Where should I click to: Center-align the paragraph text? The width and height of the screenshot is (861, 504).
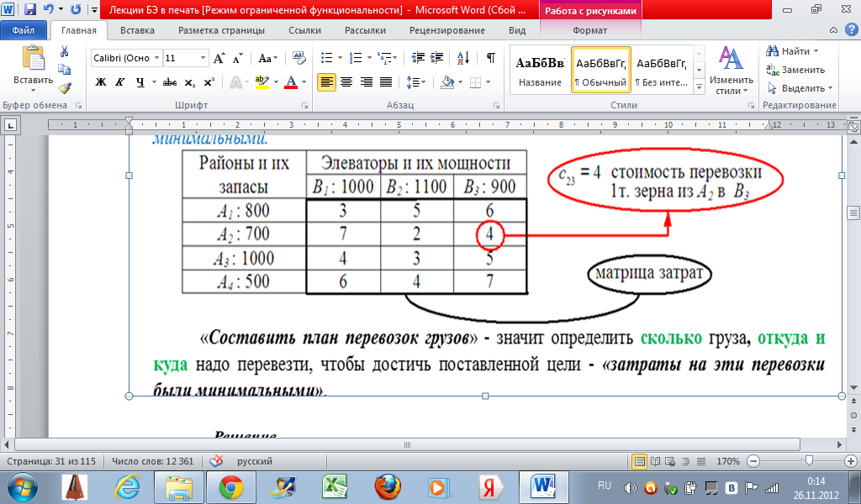pos(346,82)
